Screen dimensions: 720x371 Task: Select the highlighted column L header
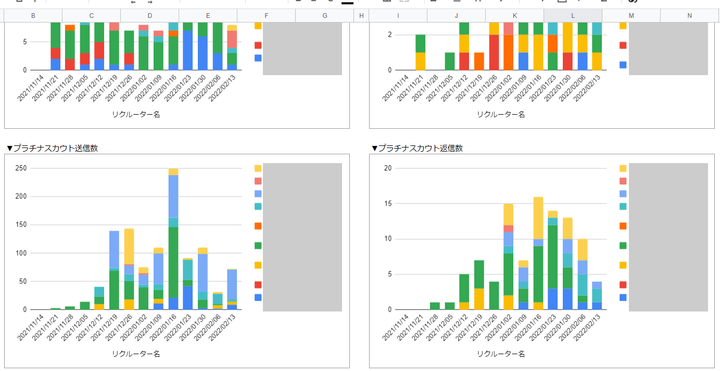point(573,16)
